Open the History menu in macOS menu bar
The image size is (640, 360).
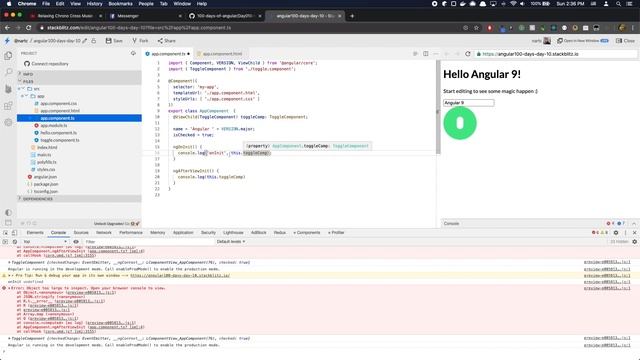pos(94,4)
